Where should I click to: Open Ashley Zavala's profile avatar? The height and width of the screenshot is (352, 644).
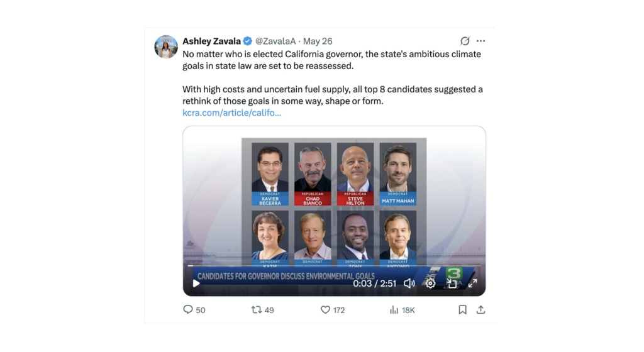pos(166,47)
